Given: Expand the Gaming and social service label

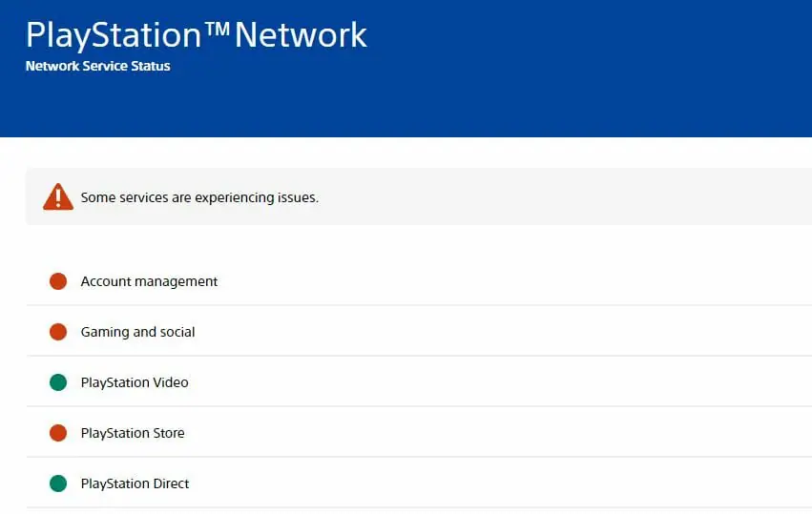Looking at the screenshot, I should pos(137,332).
